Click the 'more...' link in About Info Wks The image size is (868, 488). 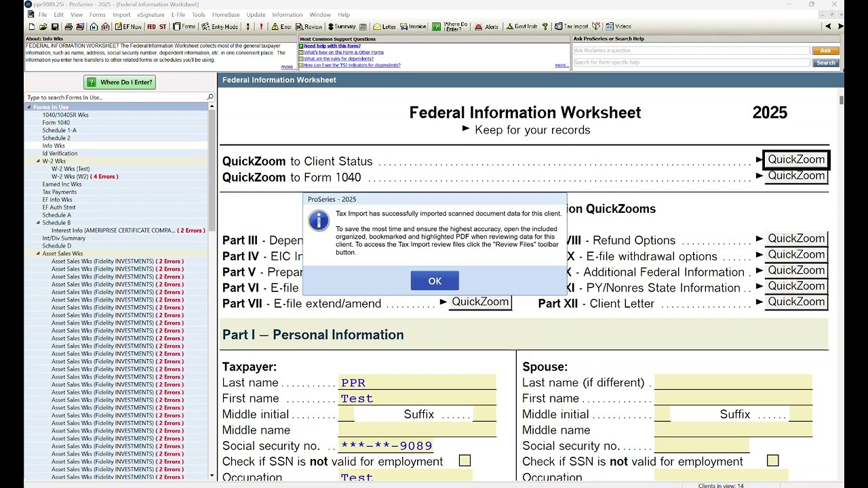pos(287,66)
